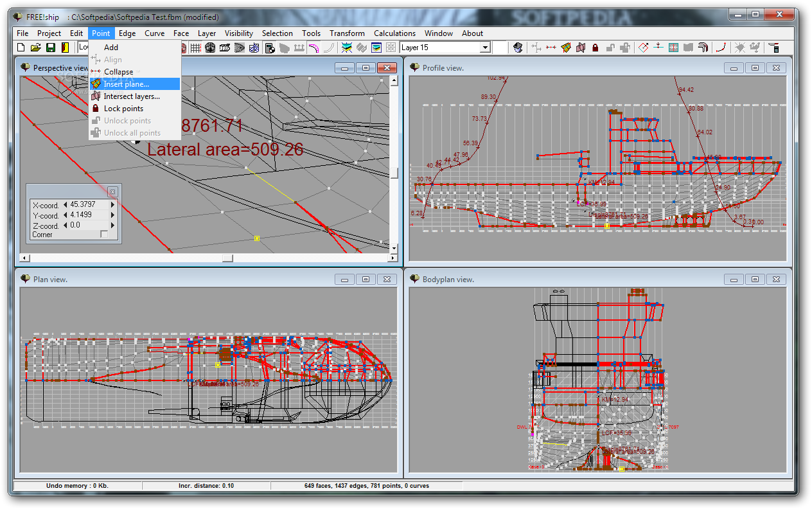The width and height of the screenshot is (812, 509).
Task: Increase X-coord with the right arrow
Action: (113, 205)
